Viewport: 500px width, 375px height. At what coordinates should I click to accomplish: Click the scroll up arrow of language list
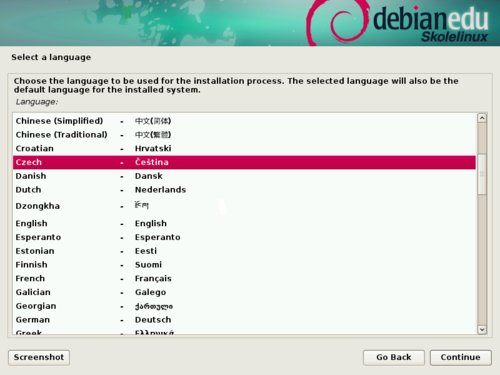(482, 118)
